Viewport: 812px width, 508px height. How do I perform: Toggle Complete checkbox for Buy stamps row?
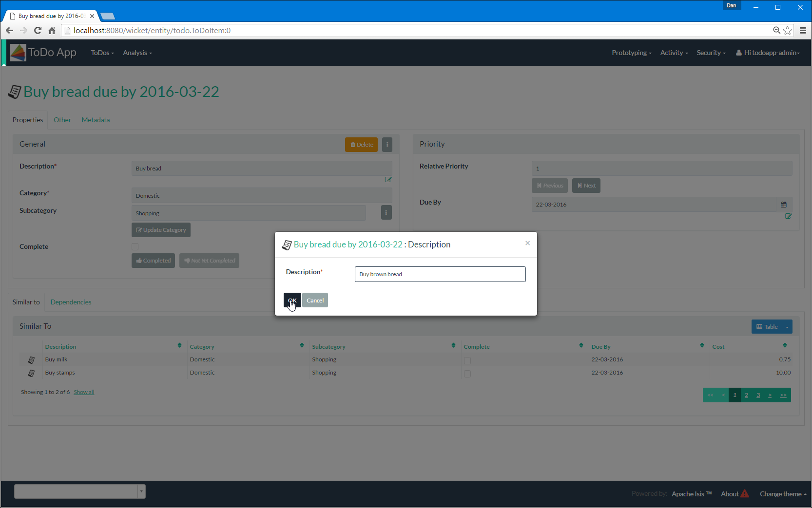tap(467, 374)
